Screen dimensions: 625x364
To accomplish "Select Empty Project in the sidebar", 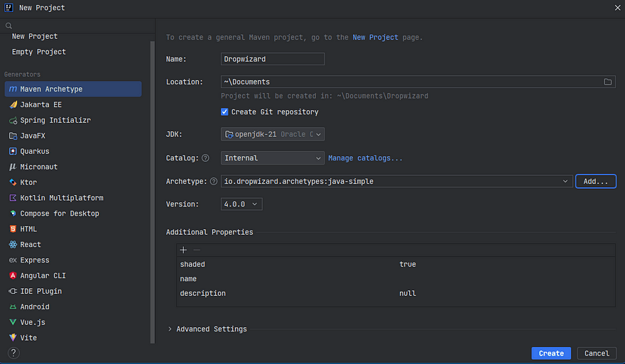I will [38, 52].
